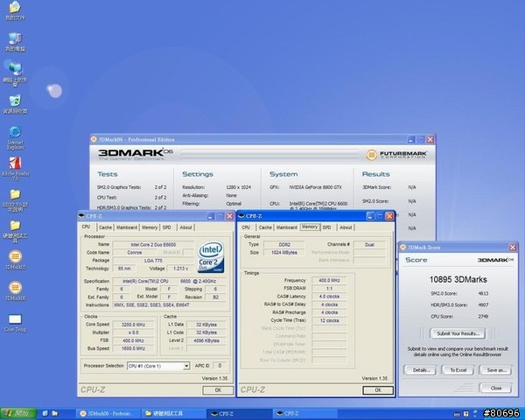Open the My Computer desktop icon
This screenshot has width=525, height=420.
pyautogui.click(x=15, y=42)
